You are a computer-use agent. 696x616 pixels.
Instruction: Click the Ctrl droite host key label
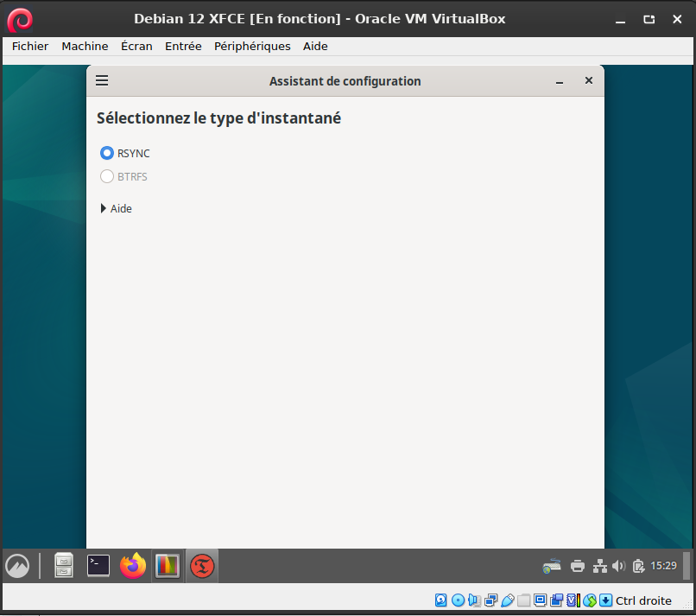point(643,600)
